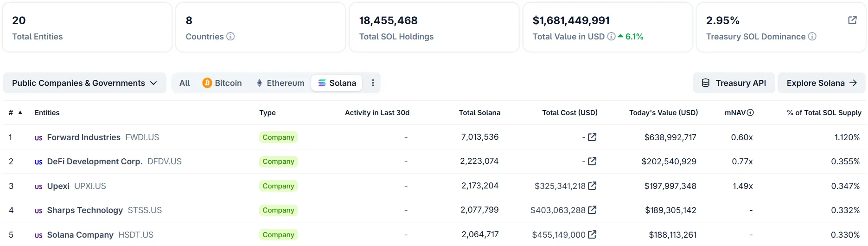Click ticker HSDT.US
868x246 pixels.
click(136, 235)
